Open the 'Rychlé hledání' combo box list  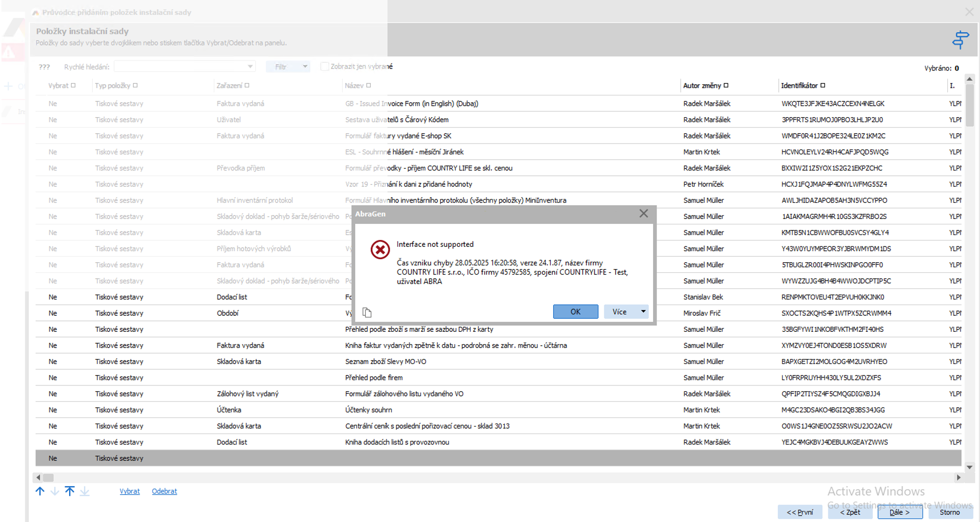(x=250, y=67)
